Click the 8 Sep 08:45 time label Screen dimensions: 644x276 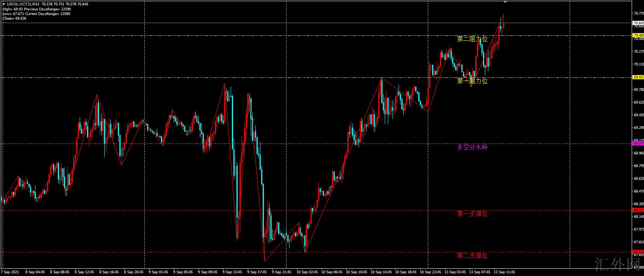(x=59, y=272)
